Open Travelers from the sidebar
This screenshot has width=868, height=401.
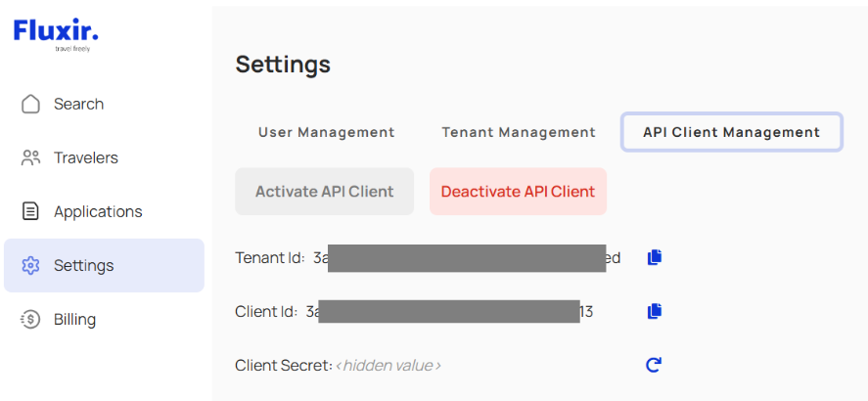coord(86,157)
